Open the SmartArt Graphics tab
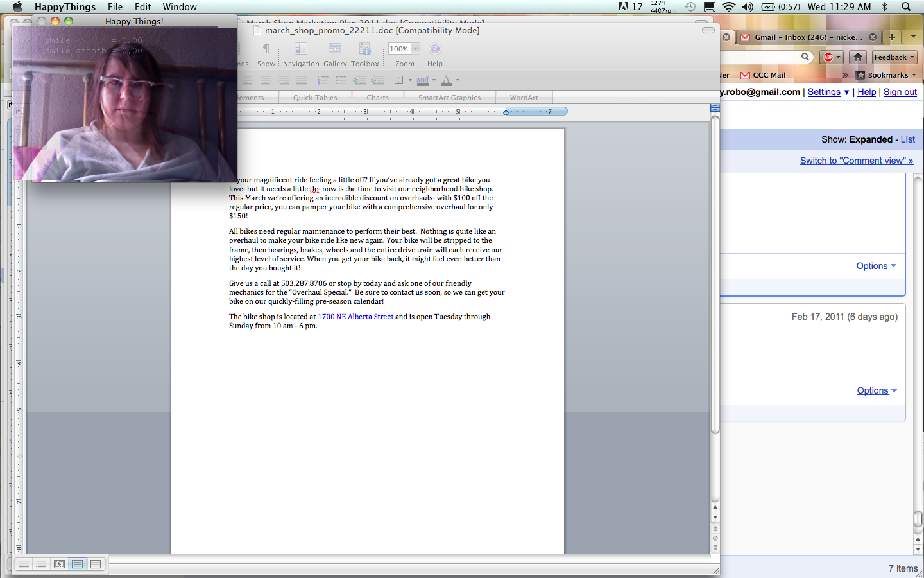This screenshot has height=578, width=924. (449, 98)
